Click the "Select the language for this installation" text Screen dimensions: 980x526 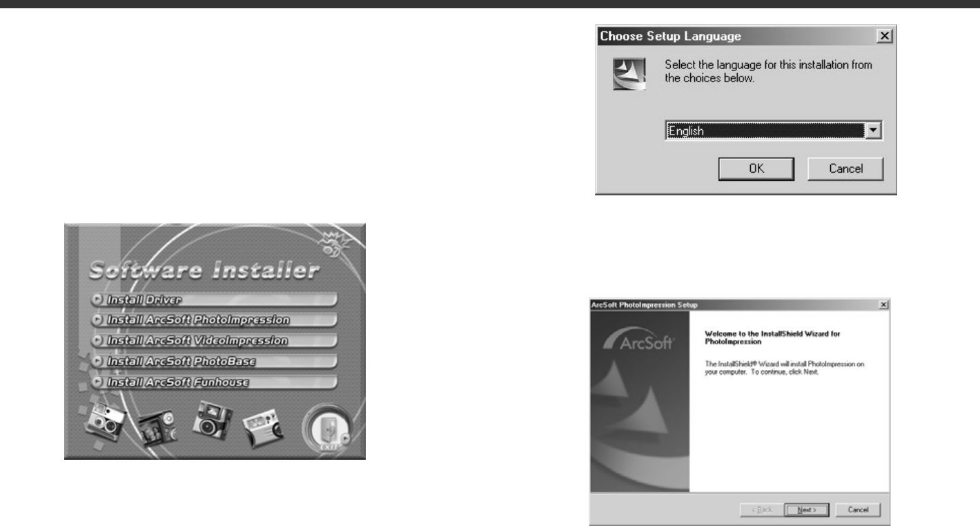pos(768,70)
